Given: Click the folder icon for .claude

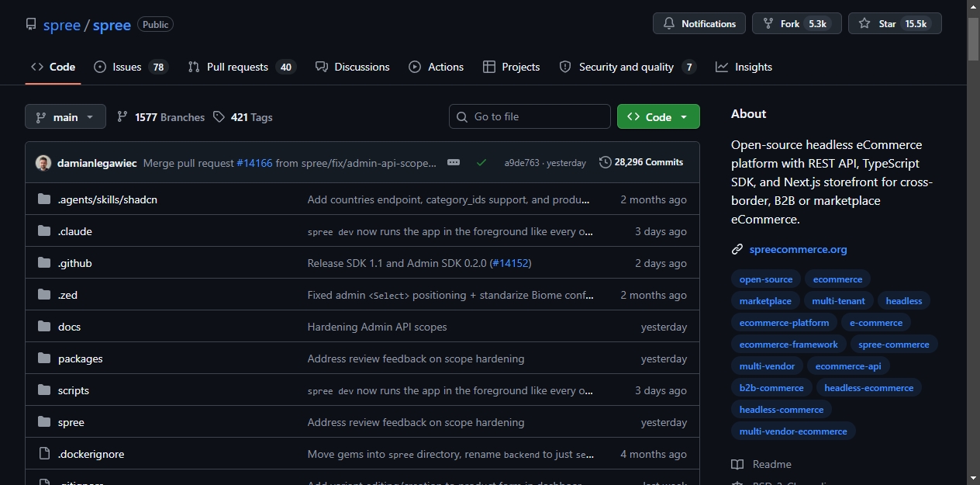Looking at the screenshot, I should click(44, 231).
